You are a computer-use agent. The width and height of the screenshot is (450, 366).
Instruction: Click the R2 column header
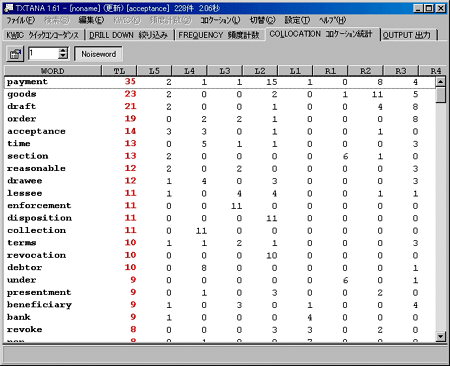point(366,71)
